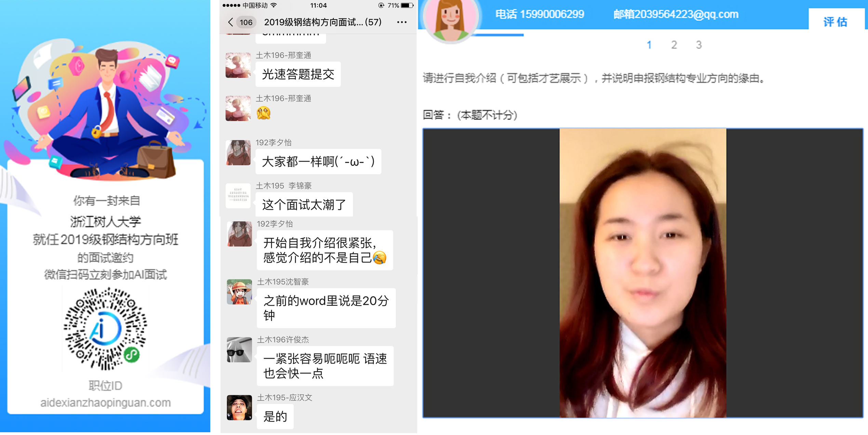Click the QR code for AI interview

point(105,328)
